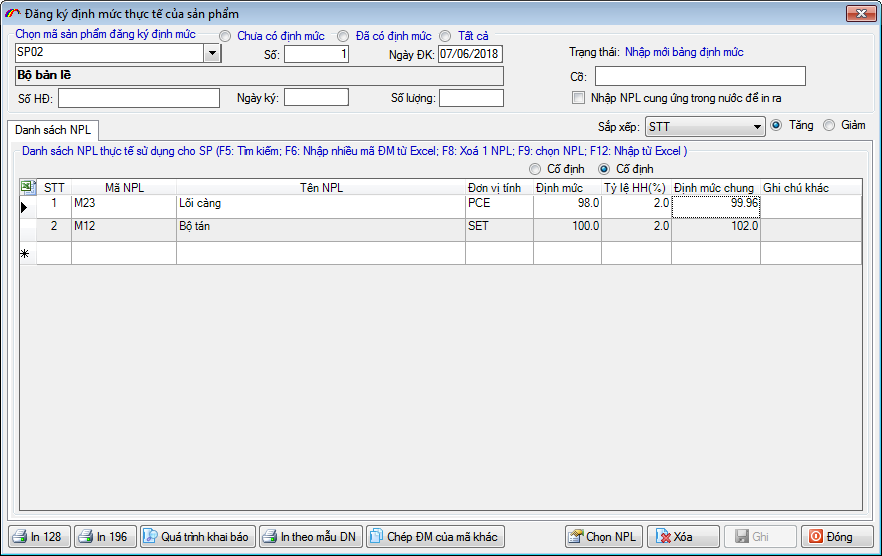882x556 pixels.
Task: Open Quá trình khai báo history
Action: click(x=197, y=537)
